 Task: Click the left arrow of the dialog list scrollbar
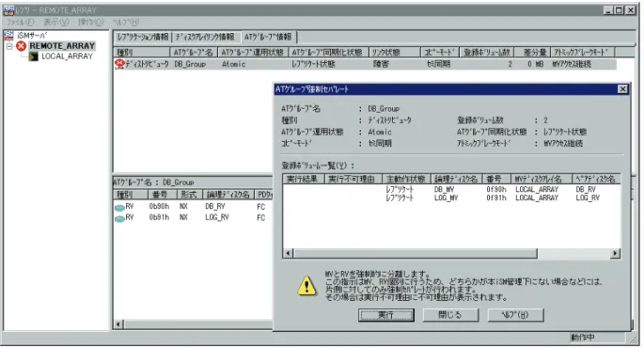(x=289, y=254)
